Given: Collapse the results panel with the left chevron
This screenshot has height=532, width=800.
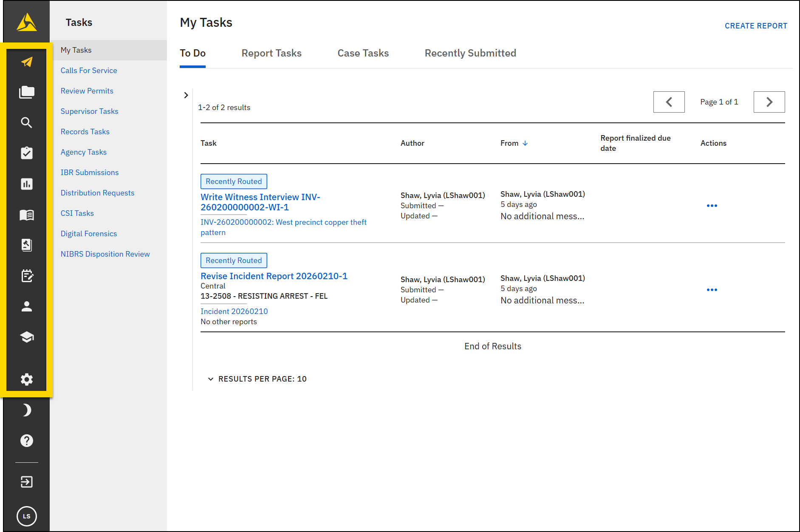Looking at the screenshot, I should coord(186,95).
